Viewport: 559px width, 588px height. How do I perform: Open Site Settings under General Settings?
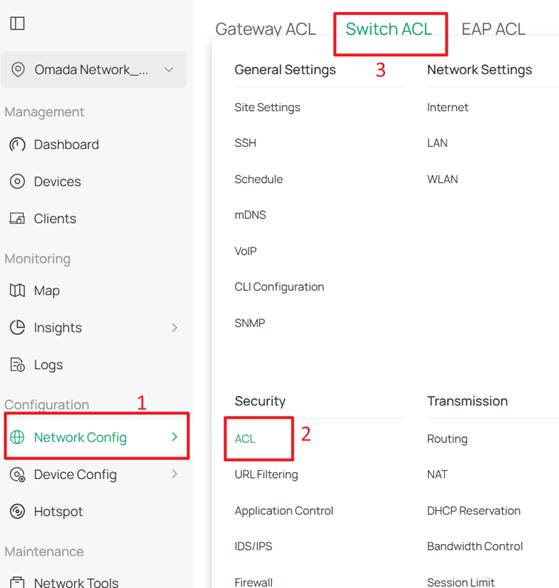(x=267, y=107)
